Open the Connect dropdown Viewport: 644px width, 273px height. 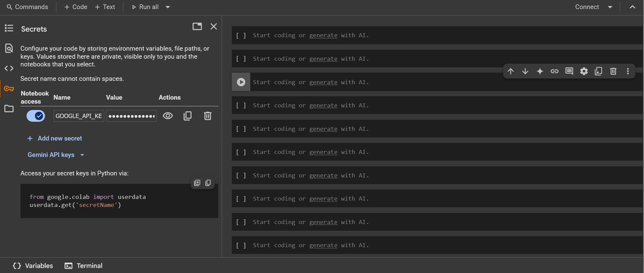point(610,7)
